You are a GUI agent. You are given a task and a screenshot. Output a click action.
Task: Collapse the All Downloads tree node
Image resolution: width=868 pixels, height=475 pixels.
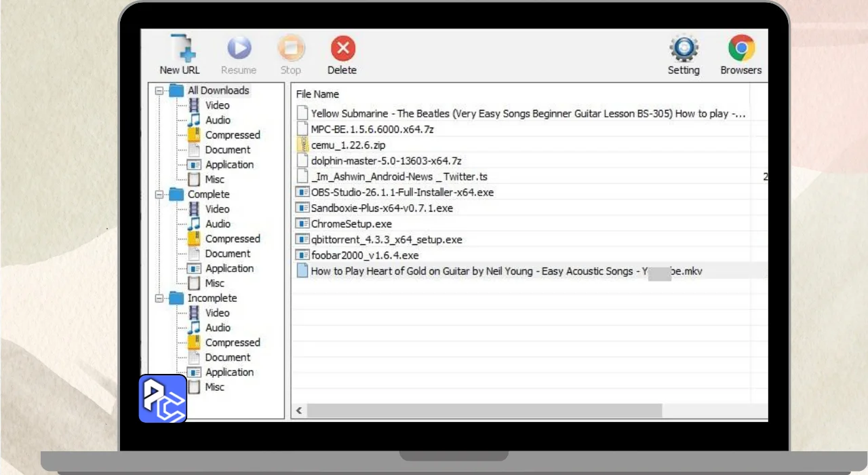(159, 90)
